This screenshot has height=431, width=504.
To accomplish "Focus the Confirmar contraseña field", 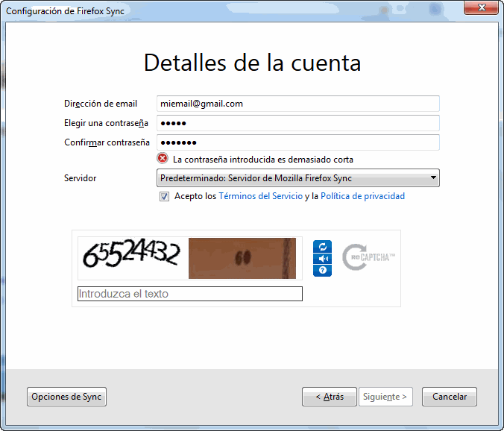I will [x=298, y=142].
